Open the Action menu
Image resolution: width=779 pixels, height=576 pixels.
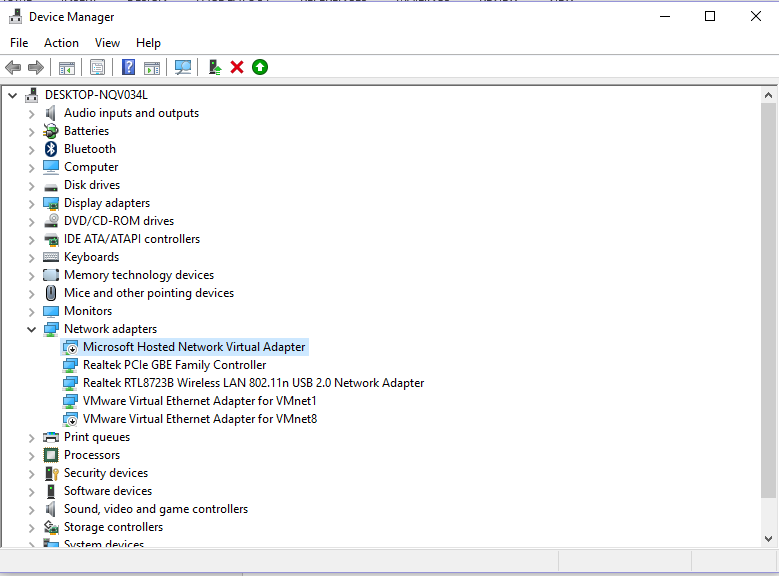click(61, 43)
